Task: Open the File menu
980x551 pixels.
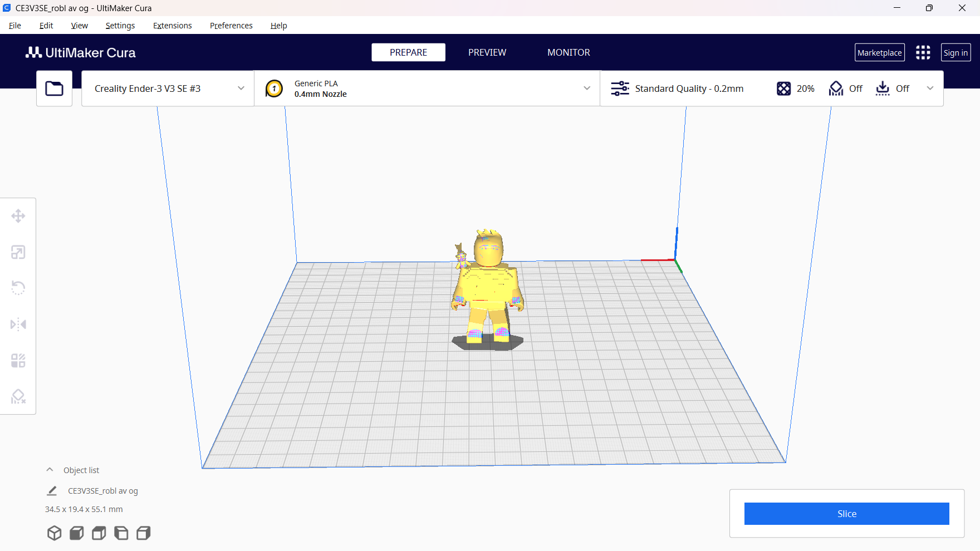Action: (15, 26)
